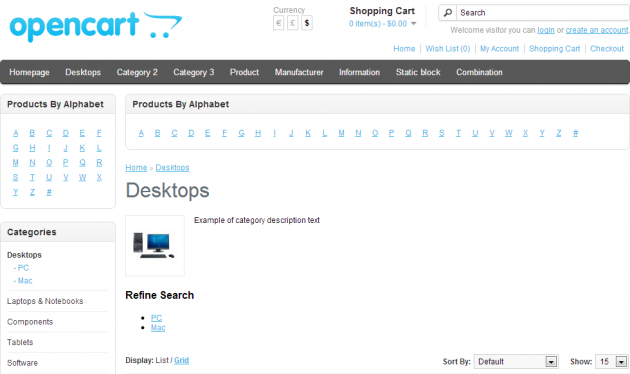Open Software category in sidebar

click(22, 363)
